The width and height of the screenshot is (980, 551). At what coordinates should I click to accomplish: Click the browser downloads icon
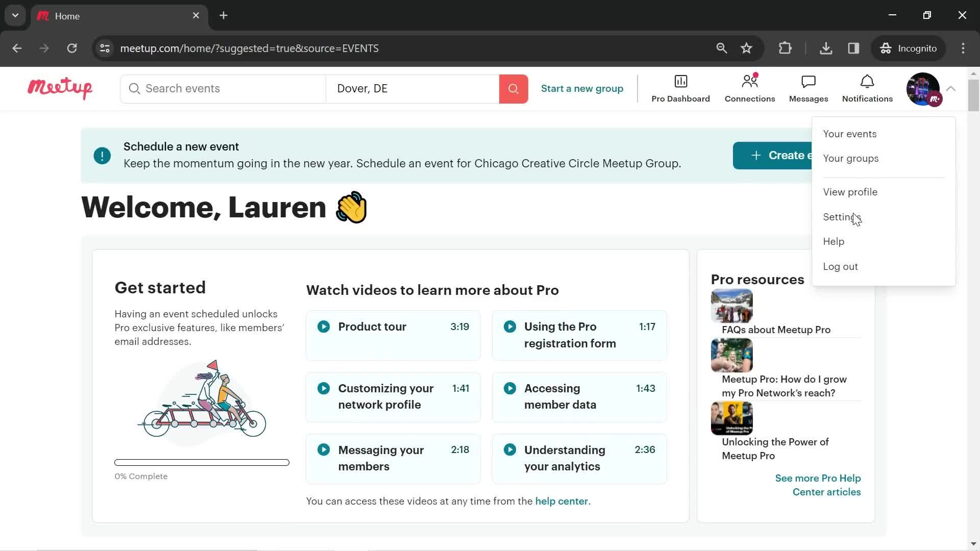click(x=826, y=48)
